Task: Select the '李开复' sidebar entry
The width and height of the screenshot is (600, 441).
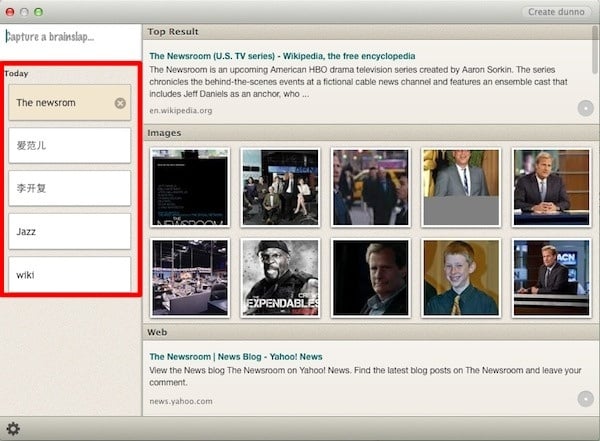Action: coord(70,188)
